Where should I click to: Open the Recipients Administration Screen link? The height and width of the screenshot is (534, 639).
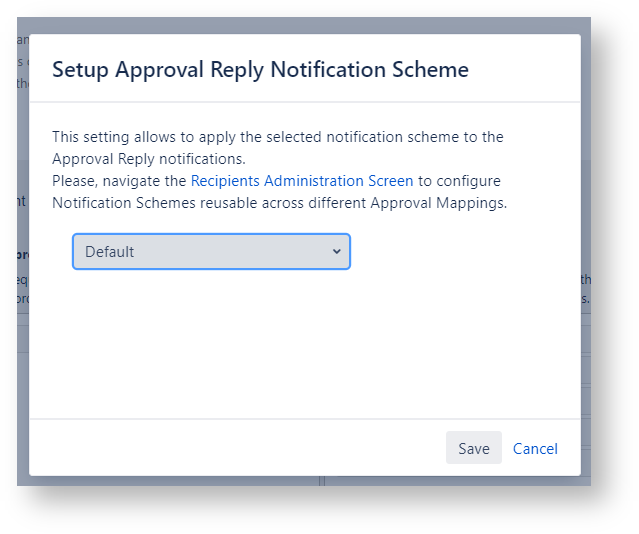point(302,181)
